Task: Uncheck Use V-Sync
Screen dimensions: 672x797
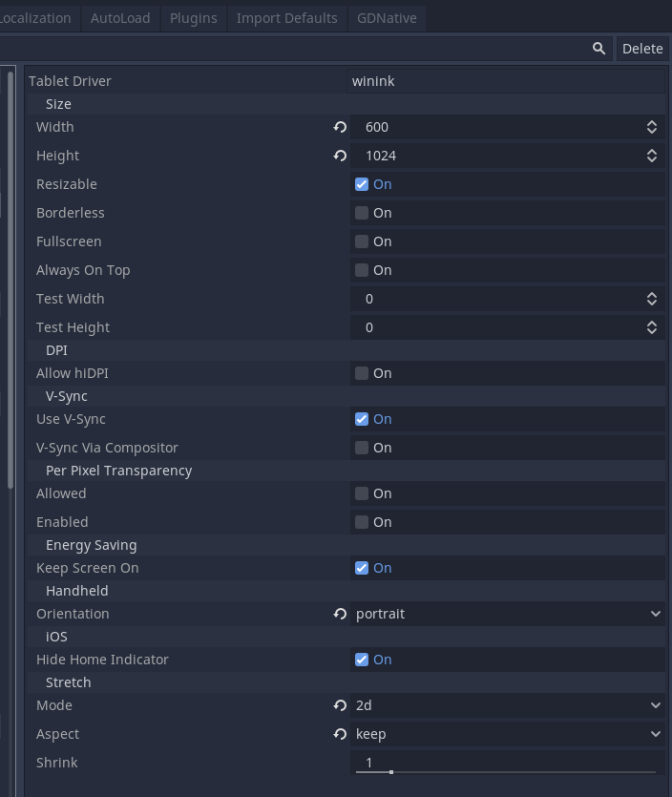Action: 362,419
